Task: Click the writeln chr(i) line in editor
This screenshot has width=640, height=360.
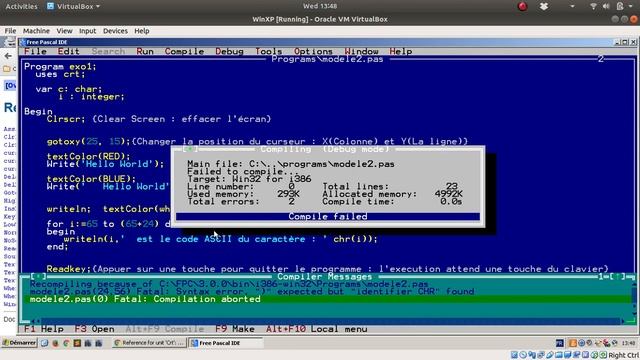Action: pyautogui.click(x=220, y=239)
